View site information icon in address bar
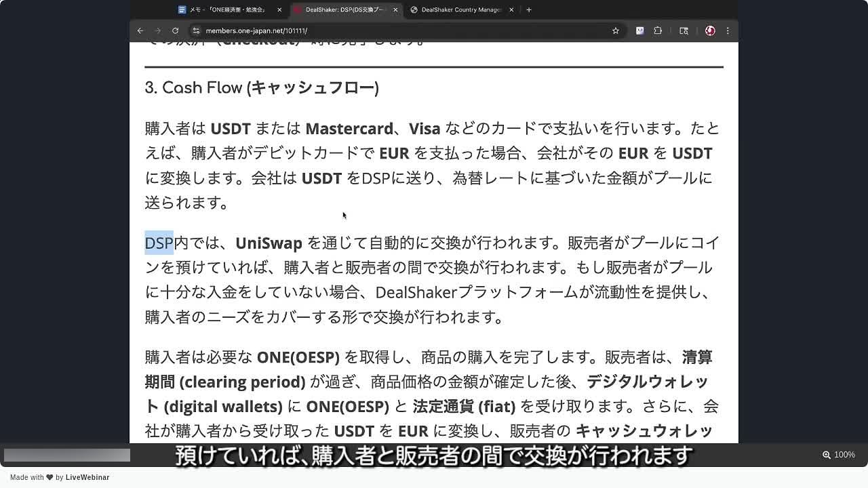This screenshot has height=488, width=868. tap(196, 30)
